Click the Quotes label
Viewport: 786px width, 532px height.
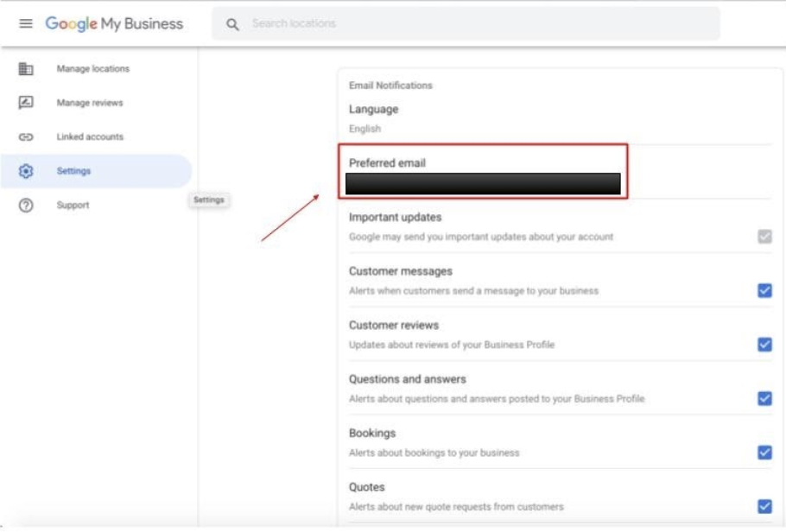pos(366,487)
